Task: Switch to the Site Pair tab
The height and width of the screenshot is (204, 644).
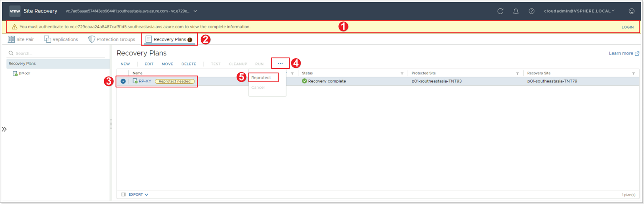Action: point(21,39)
